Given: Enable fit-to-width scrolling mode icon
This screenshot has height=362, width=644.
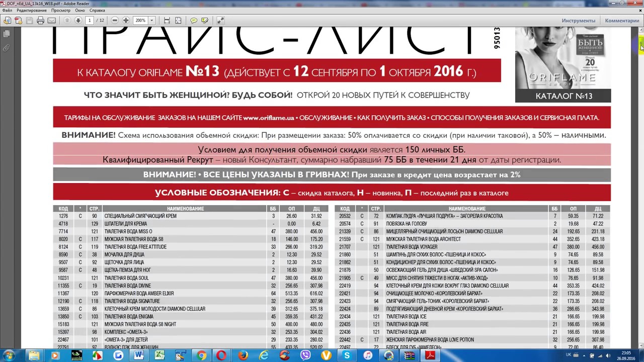Looking at the screenshot, I should [x=167, y=21].
